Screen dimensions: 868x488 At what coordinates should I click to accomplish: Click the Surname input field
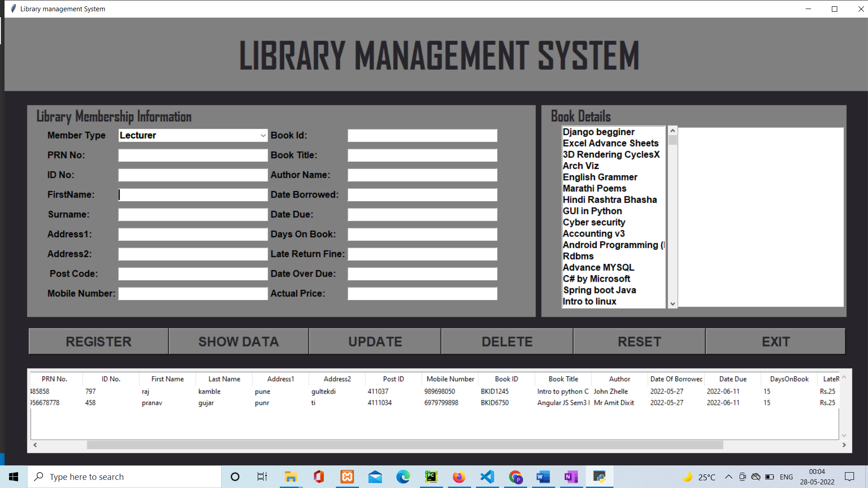click(x=193, y=215)
